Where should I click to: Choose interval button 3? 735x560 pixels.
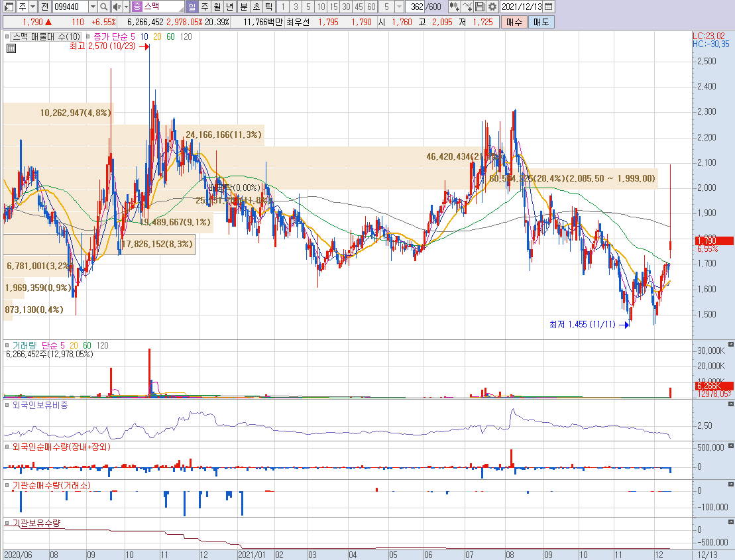pyautogui.click(x=296, y=7)
